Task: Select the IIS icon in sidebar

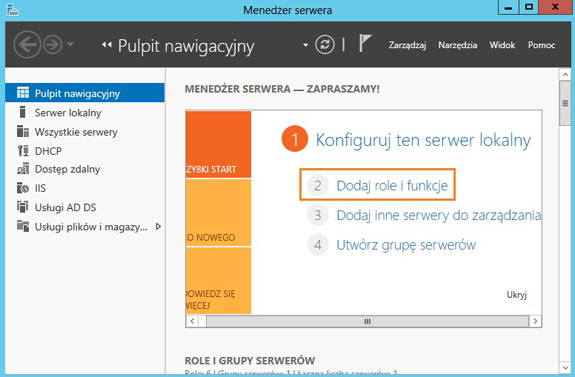Action: coord(23,188)
